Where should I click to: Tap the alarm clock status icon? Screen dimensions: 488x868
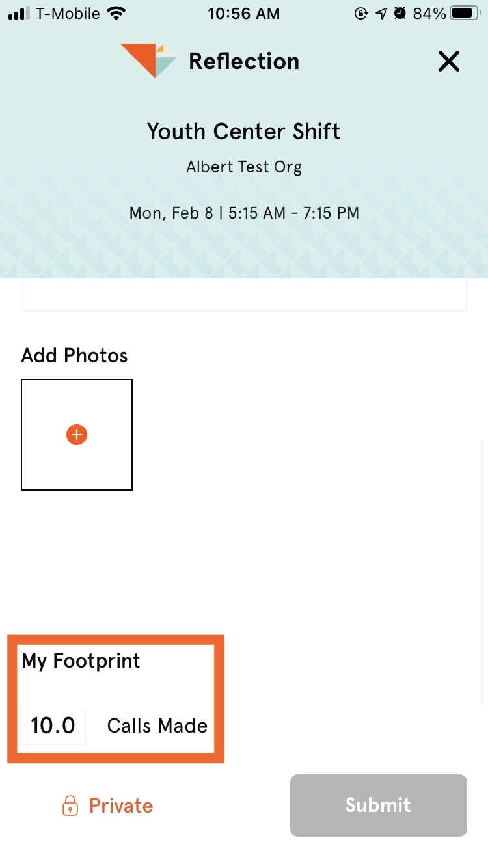[400, 14]
